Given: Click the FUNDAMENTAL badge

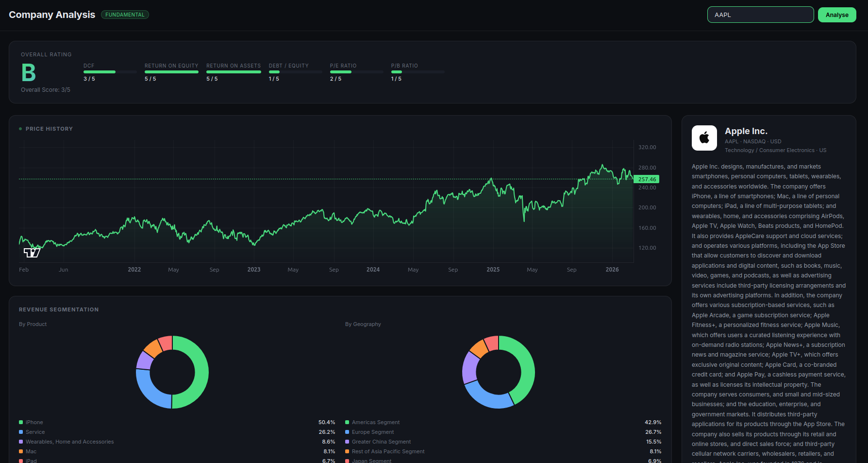Looking at the screenshot, I should (x=125, y=15).
